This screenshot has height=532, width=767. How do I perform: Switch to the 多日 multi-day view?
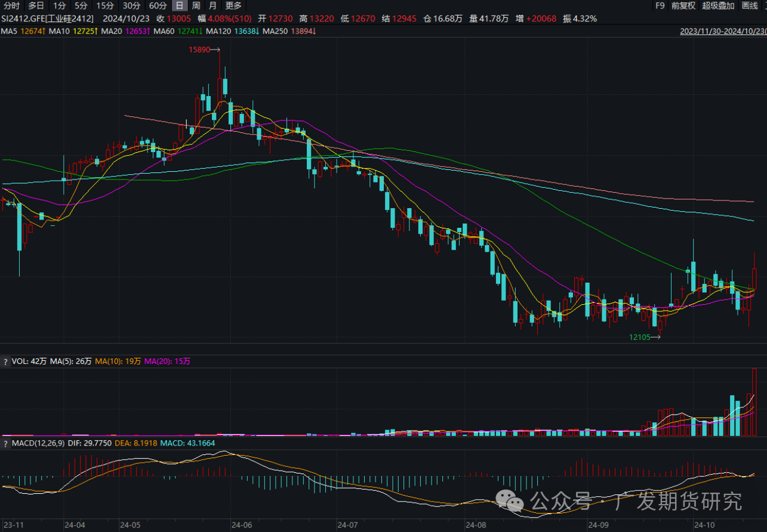pyautogui.click(x=36, y=6)
